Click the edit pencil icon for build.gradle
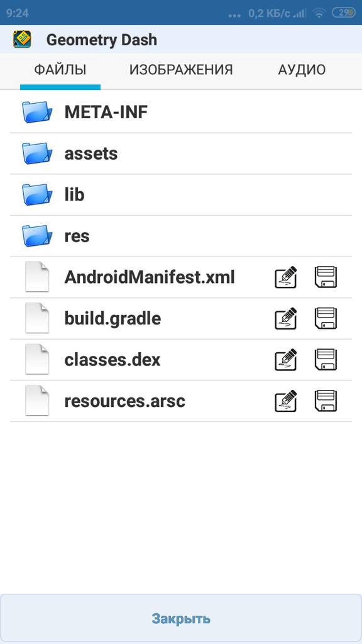The height and width of the screenshot is (644, 362). (x=285, y=318)
